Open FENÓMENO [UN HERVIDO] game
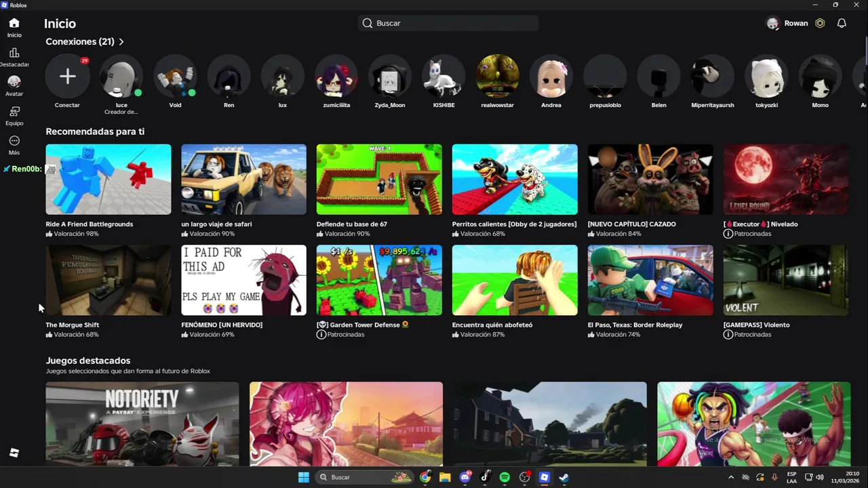868x488 pixels. click(243, 280)
